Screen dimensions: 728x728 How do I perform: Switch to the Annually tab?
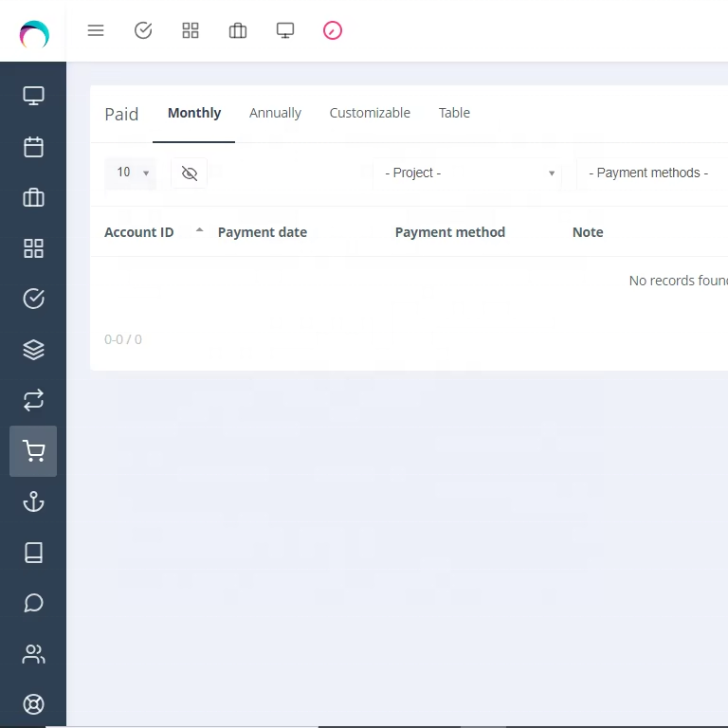[x=275, y=113]
